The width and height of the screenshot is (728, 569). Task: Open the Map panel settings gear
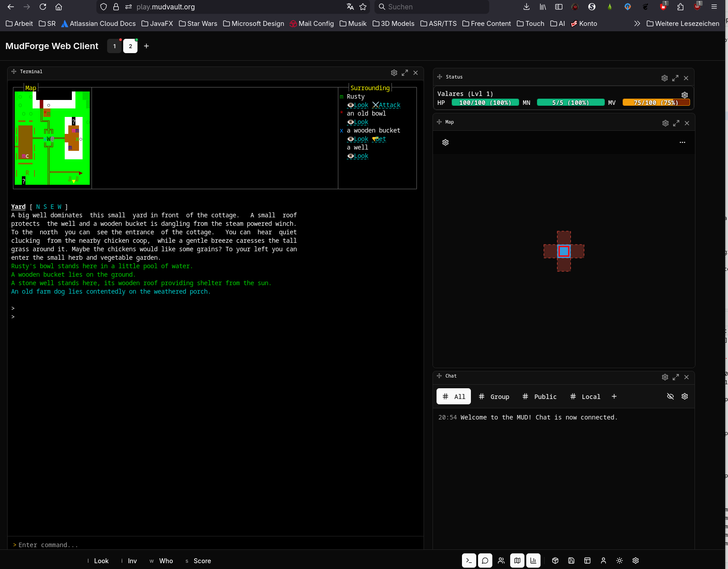(x=665, y=123)
